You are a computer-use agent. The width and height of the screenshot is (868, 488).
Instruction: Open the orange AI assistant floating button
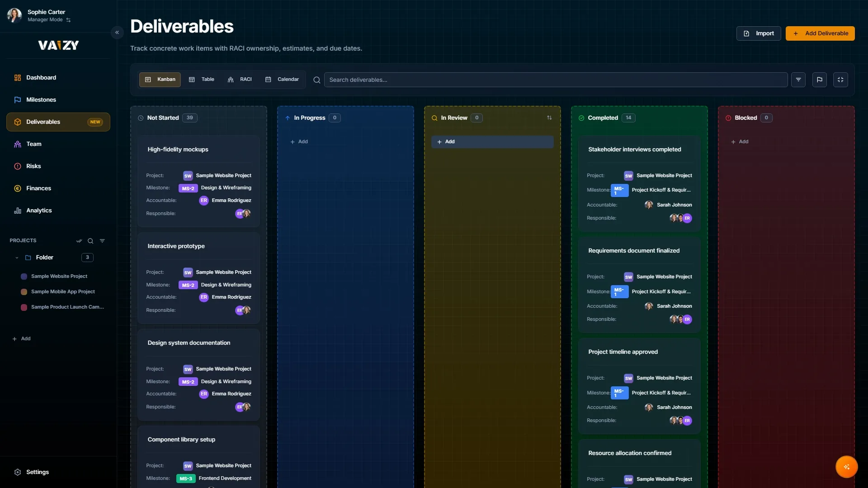pos(846,467)
